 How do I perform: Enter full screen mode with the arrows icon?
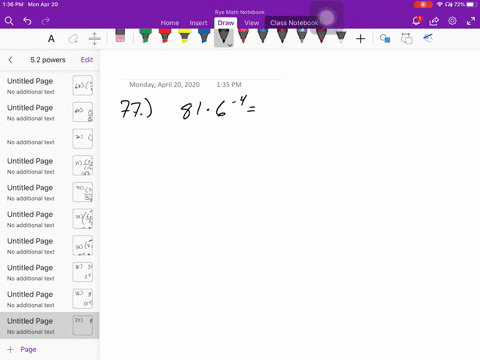click(x=471, y=21)
